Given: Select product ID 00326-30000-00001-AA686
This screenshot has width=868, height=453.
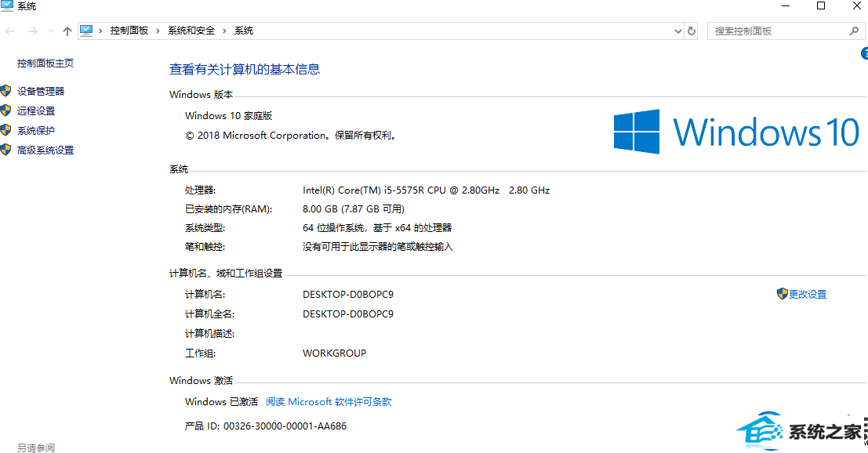Looking at the screenshot, I should pos(285,426).
